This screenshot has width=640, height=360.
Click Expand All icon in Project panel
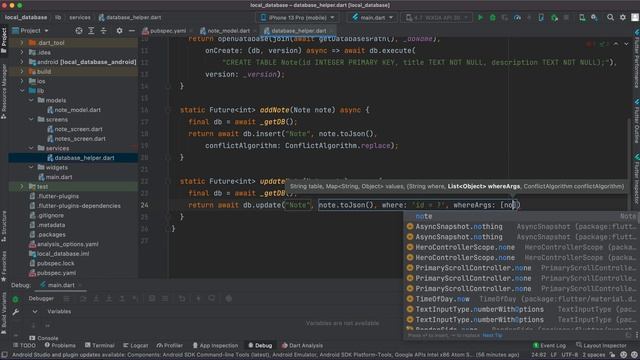coord(91,31)
